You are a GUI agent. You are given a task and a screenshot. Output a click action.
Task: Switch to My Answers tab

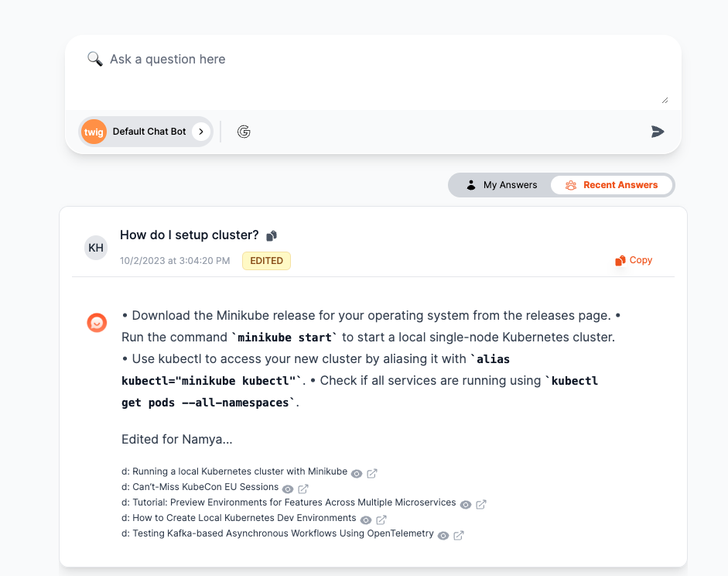click(501, 185)
